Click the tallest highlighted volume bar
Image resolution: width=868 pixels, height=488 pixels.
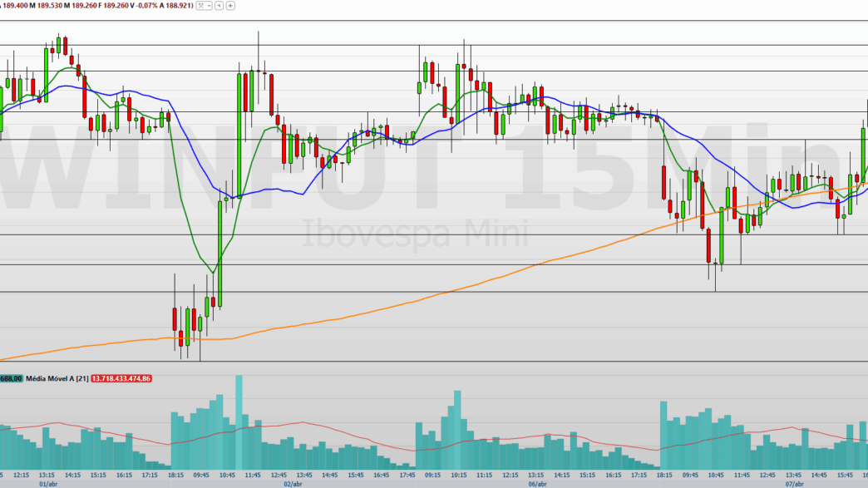pyautogui.click(x=239, y=424)
